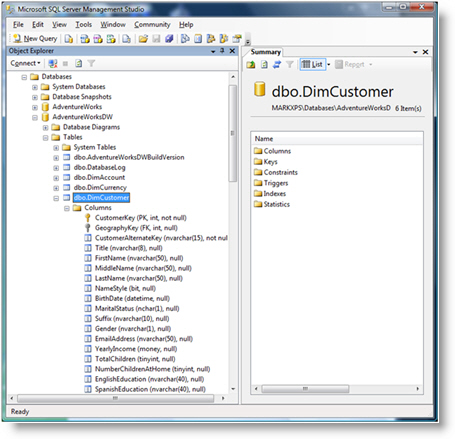Click the Registered Servers toolbar icon
The image size is (455, 439).
pyautogui.click(x=185, y=39)
